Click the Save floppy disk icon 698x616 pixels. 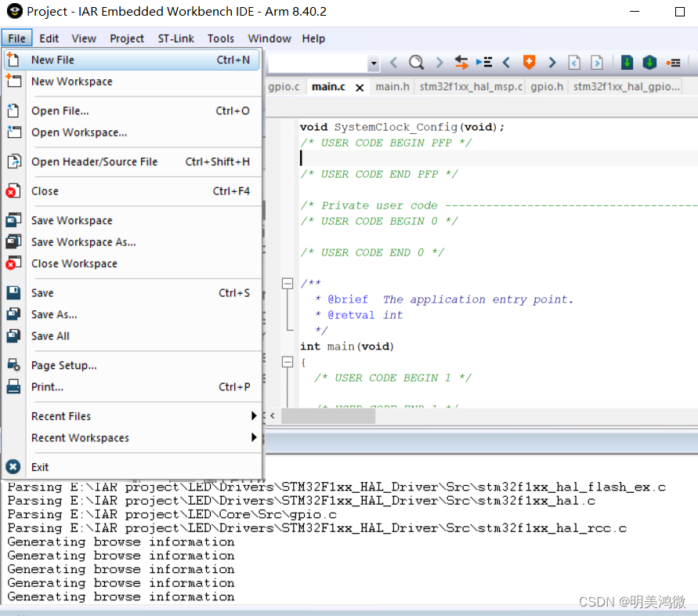(13, 292)
